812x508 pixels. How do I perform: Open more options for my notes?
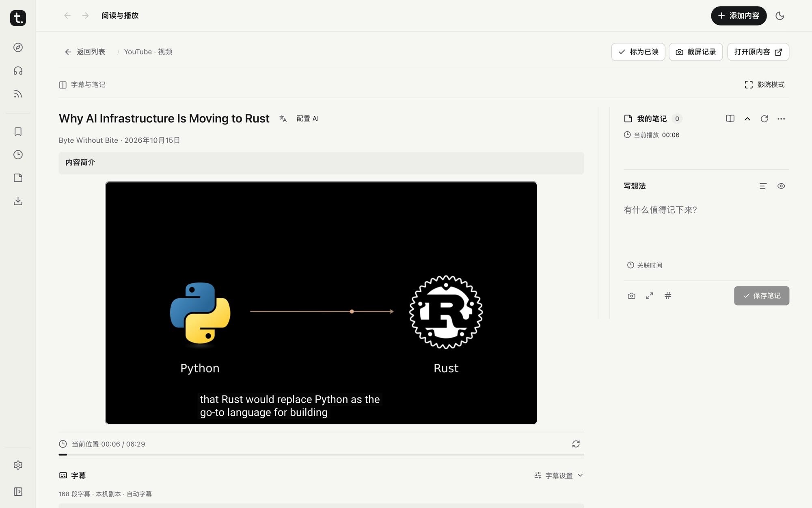(781, 119)
